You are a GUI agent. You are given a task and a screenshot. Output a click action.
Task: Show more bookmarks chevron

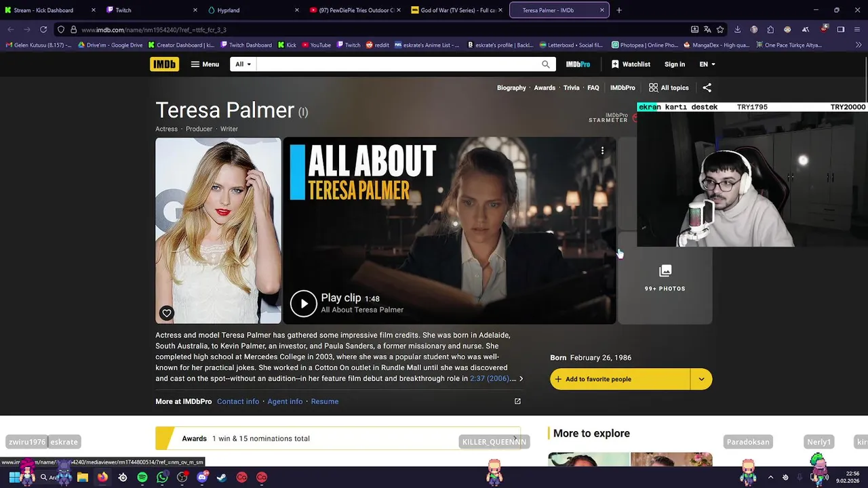click(x=858, y=45)
